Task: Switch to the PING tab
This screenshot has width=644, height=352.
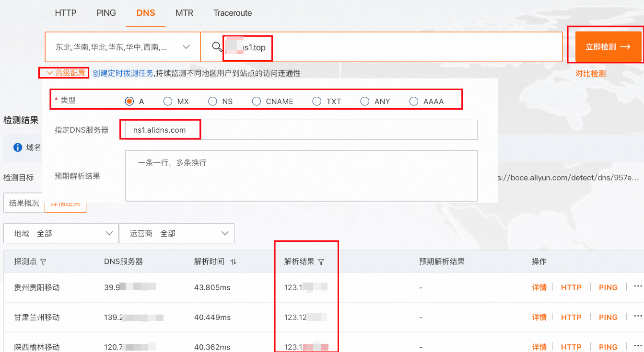Action: pyautogui.click(x=106, y=13)
